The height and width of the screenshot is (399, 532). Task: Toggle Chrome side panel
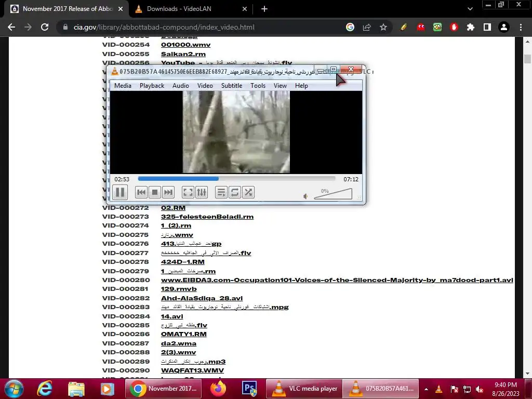tap(487, 27)
